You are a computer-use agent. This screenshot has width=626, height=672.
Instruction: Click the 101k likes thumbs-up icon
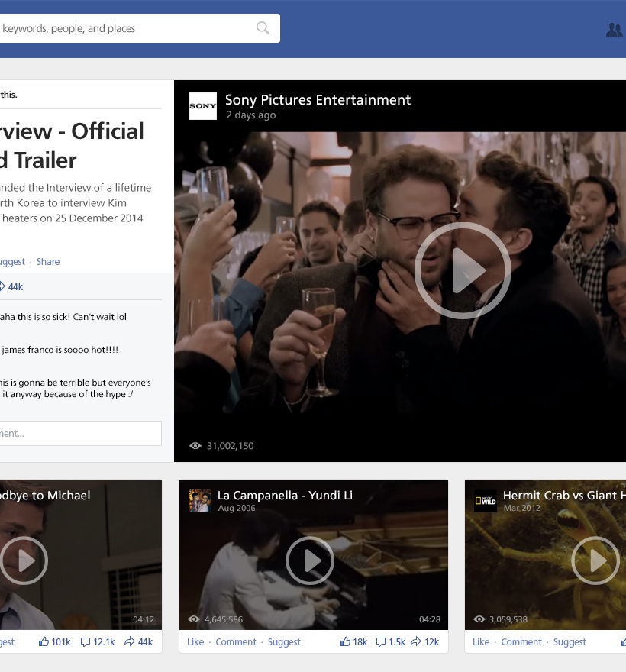point(44,642)
